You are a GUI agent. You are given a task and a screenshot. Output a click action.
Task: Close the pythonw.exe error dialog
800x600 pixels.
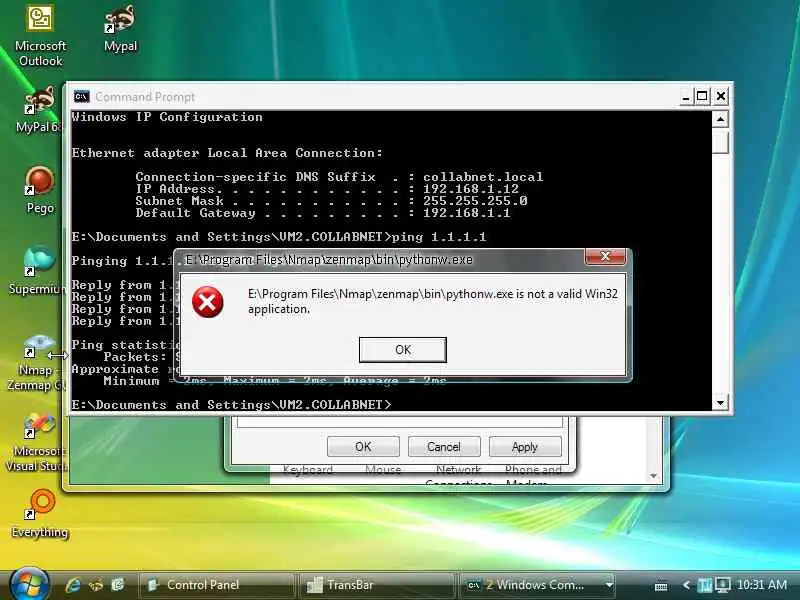click(605, 257)
